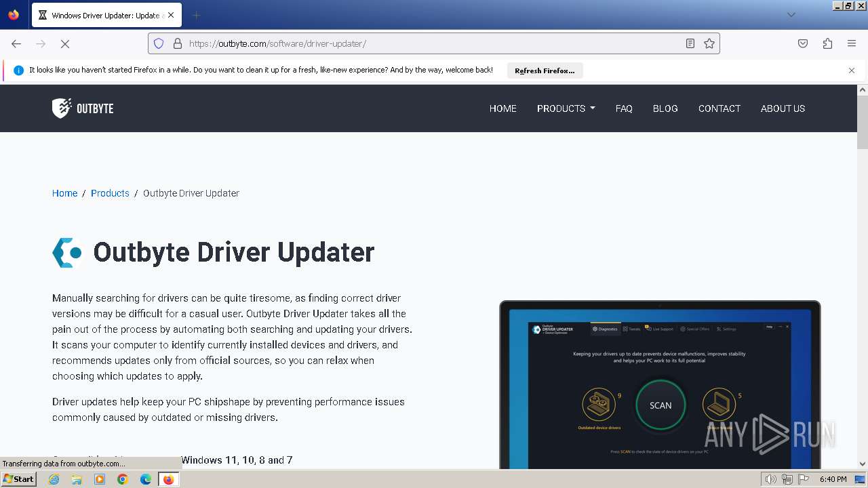Click the Outbyte logo in header
Viewport: 868px width, 488px height.
(x=83, y=108)
